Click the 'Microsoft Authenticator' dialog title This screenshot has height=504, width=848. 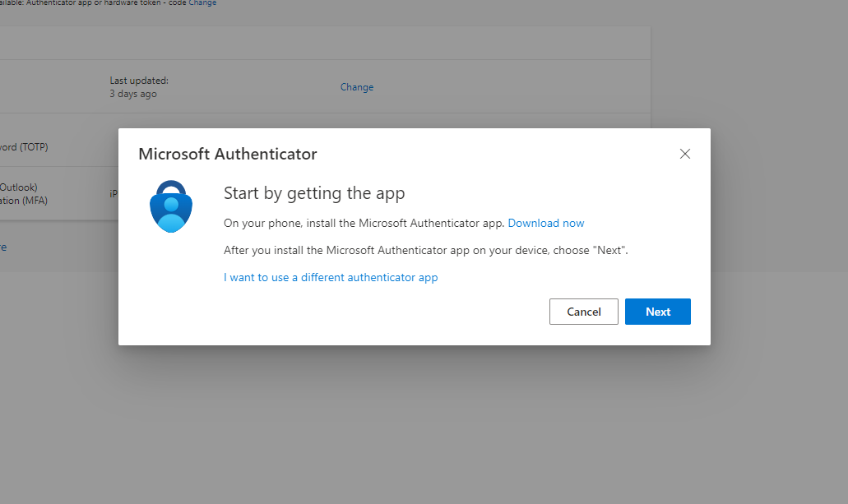(228, 154)
